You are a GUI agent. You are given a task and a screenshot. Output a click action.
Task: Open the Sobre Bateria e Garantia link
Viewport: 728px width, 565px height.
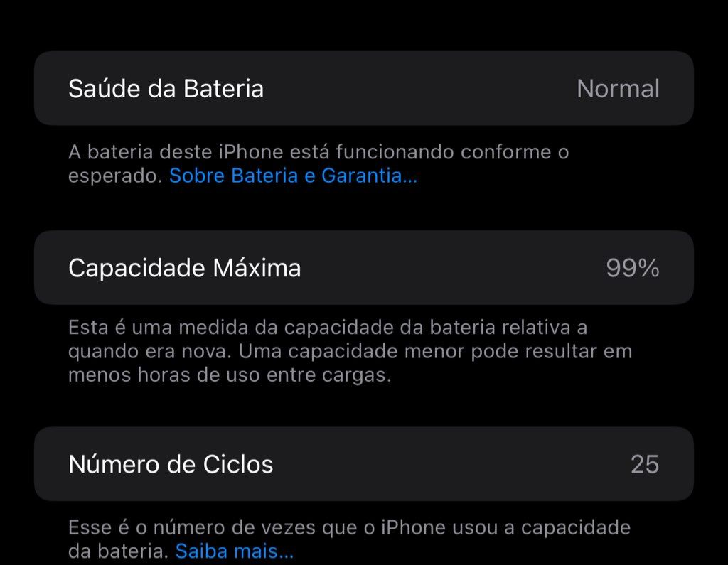coord(293,176)
